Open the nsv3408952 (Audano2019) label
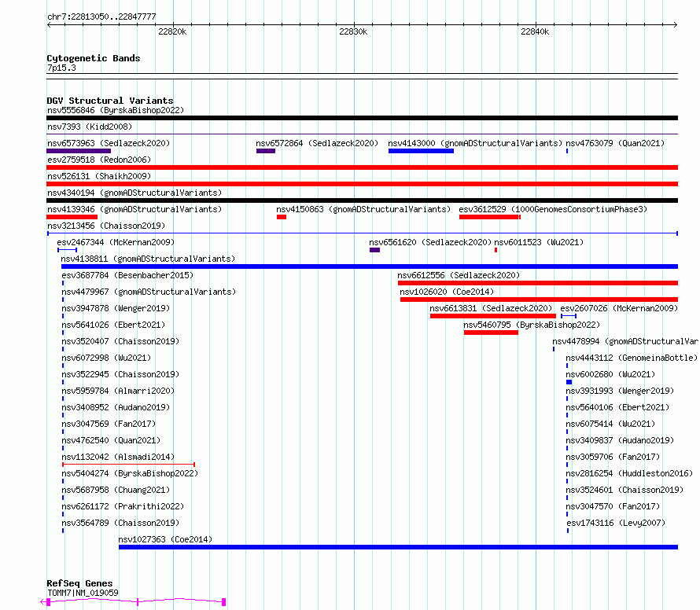Image resolution: width=700 pixels, height=610 pixels. coord(116,407)
